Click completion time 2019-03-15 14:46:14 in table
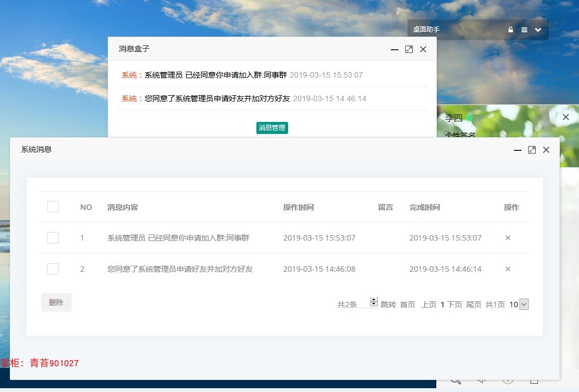This screenshot has height=392, width=579. tap(446, 269)
